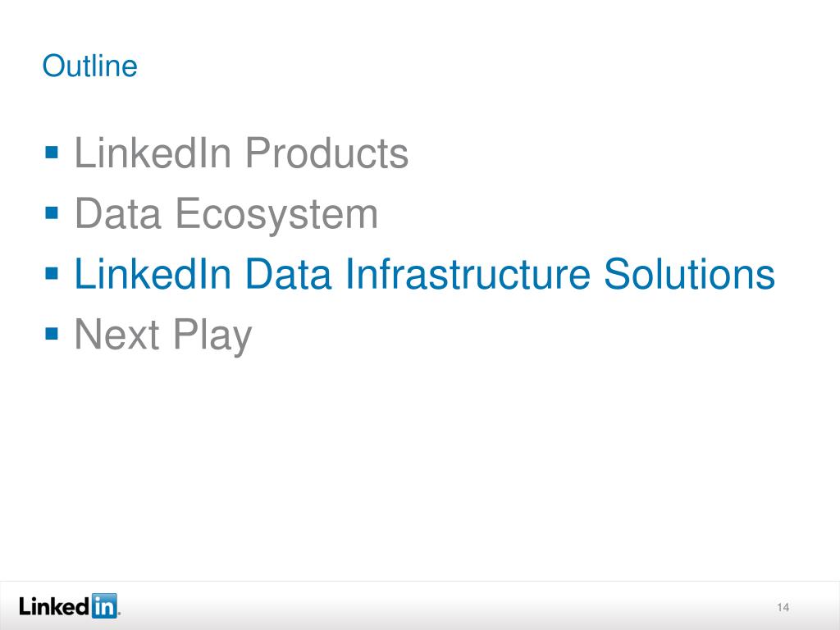
Task: Click the bullet beside LinkedIn Data Infrastructure Solutions
Action: tap(52, 273)
